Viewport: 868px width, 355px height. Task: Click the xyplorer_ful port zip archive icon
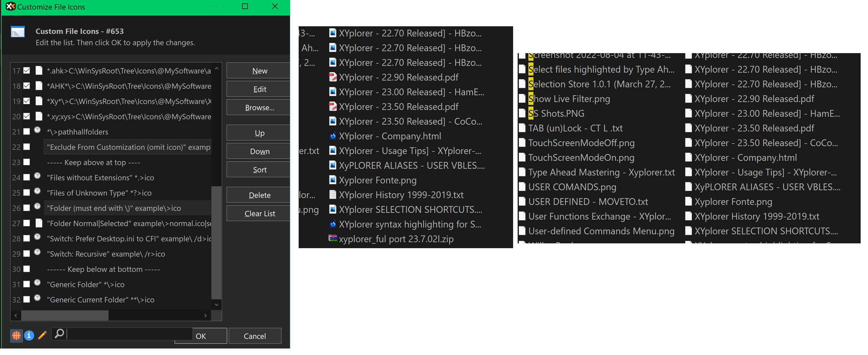(x=333, y=239)
